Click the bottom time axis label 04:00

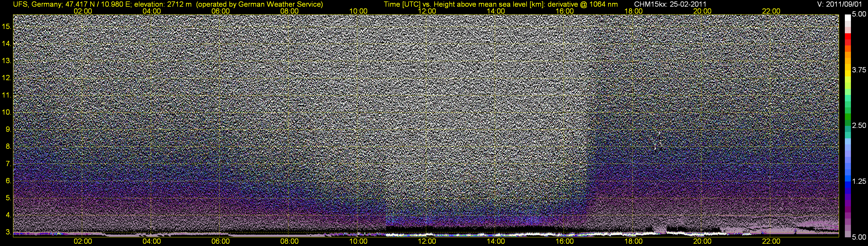[152, 241]
